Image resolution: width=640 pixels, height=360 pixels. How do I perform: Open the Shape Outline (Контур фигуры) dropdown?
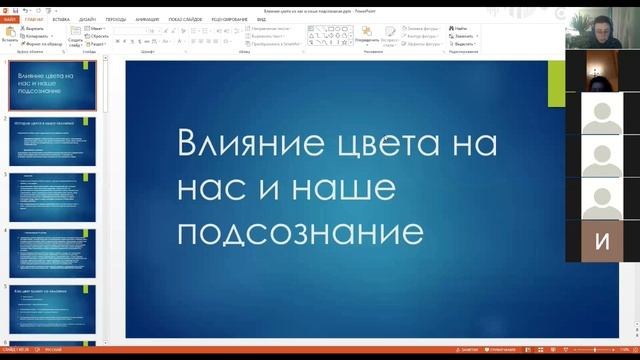[420, 36]
